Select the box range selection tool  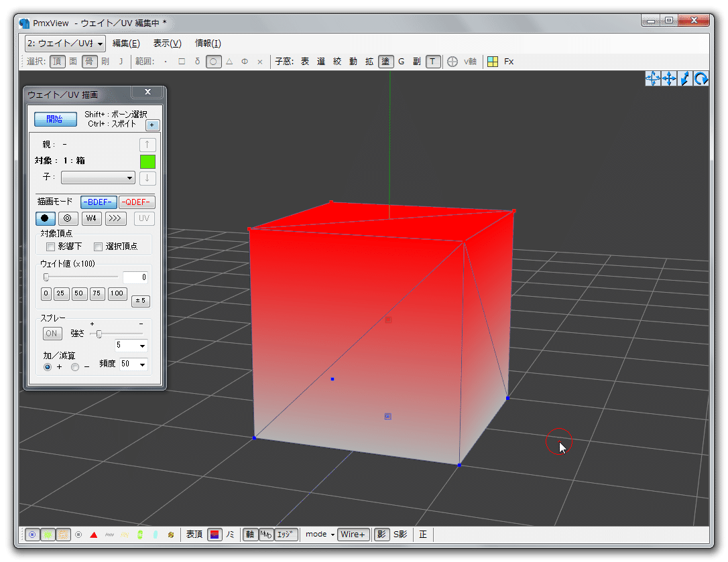tap(182, 61)
